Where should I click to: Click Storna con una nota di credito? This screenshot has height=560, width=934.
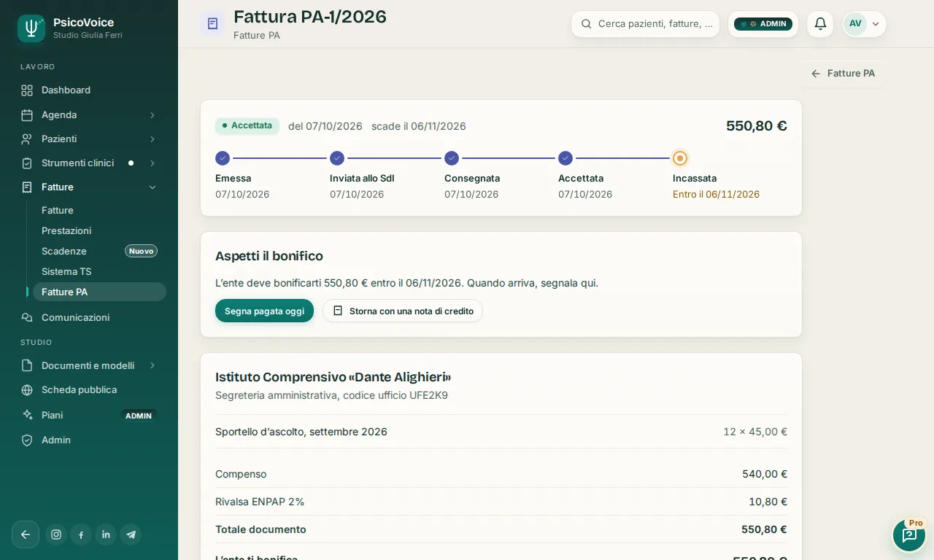click(403, 311)
